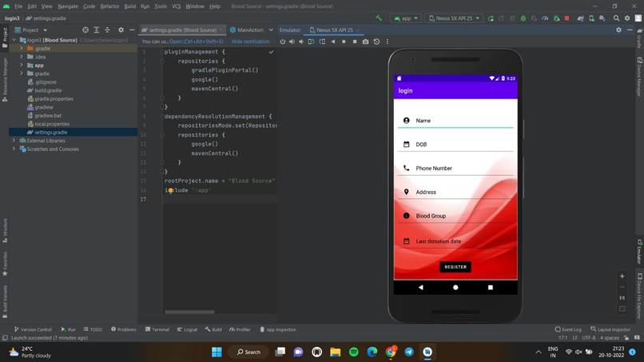Click the Rerun app green icon
644x362 pixels.
pyautogui.click(x=491, y=18)
